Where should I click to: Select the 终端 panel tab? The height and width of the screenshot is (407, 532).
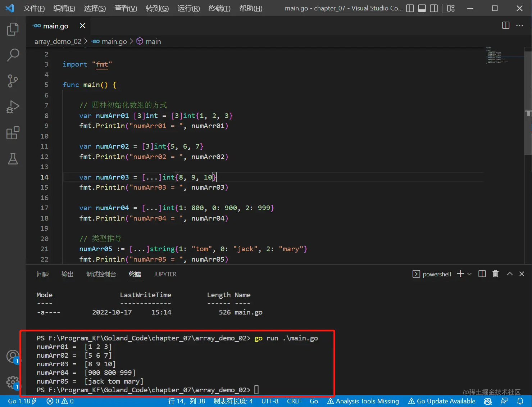point(135,274)
